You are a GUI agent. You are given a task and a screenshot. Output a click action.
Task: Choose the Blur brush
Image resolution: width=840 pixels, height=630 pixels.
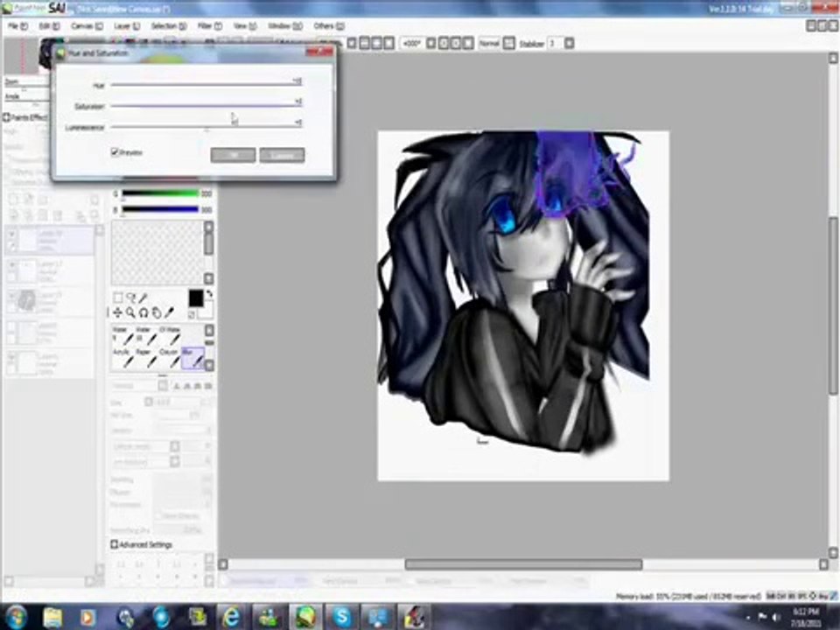click(x=192, y=359)
